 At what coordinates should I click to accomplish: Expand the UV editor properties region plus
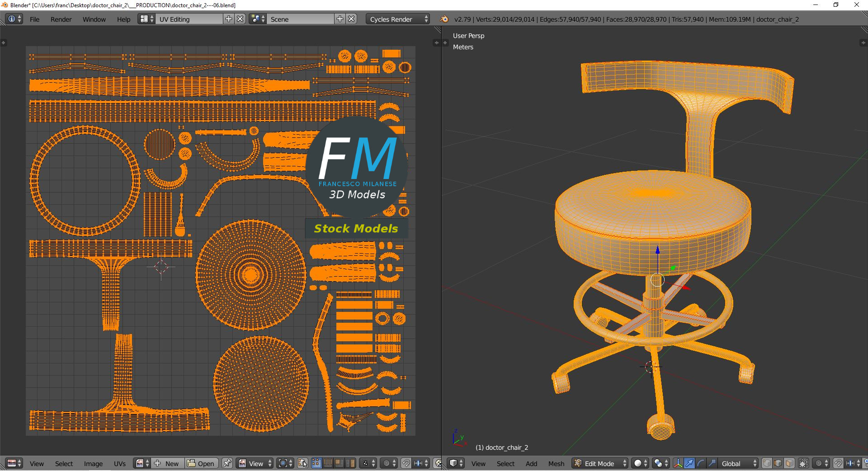tap(436, 42)
